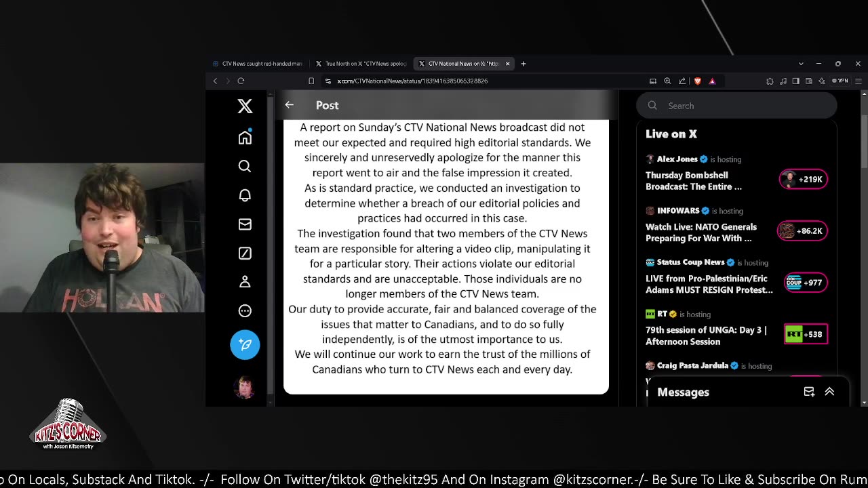Click the X search field
The width and height of the screenshot is (868, 488).
[736, 106]
